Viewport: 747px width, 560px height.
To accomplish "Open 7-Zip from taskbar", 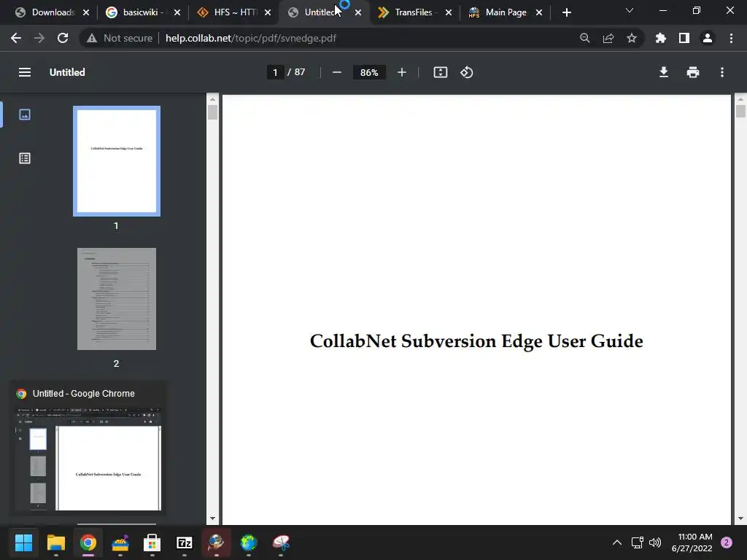I will point(185,542).
